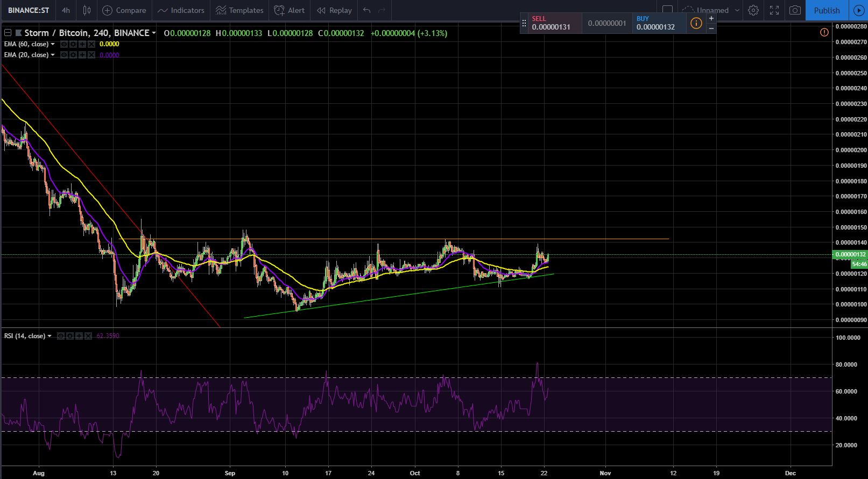Open the Storm / Bitcoin symbol dropdown
Image resolution: width=868 pixels, height=479 pixels.
coord(154,33)
